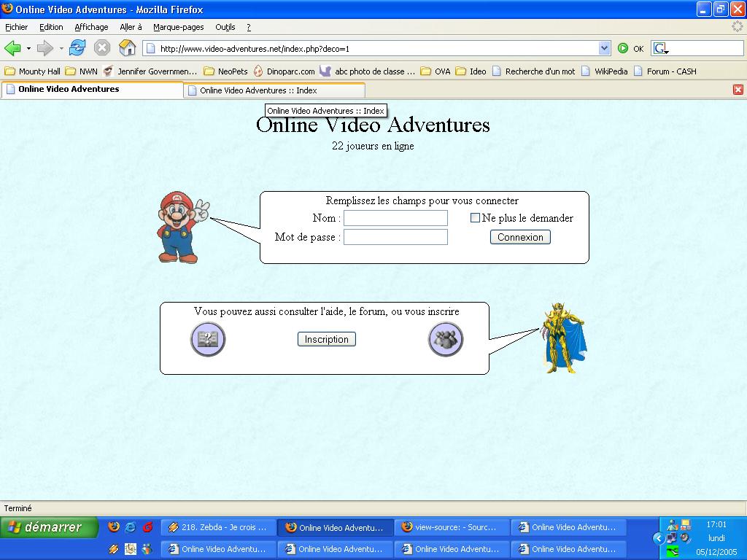The width and height of the screenshot is (747, 560).
Task: Open the OVA bookmark folder
Action: pyautogui.click(x=436, y=71)
